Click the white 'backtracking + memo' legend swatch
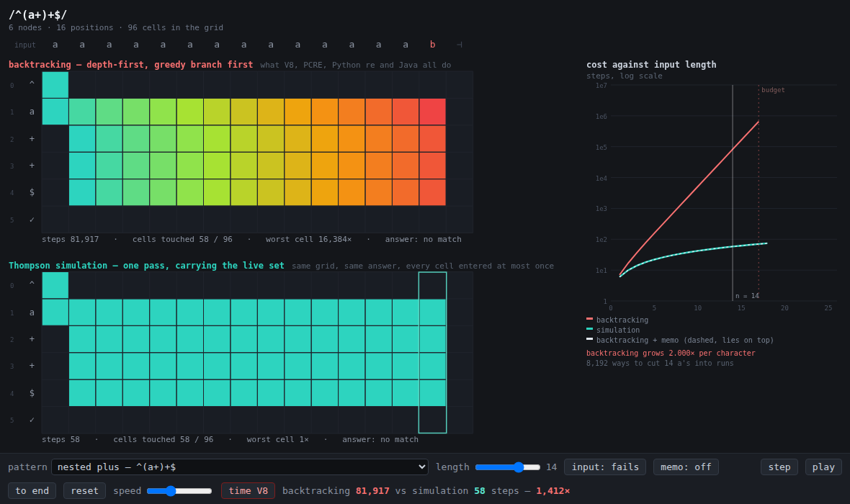The height and width of the screenshot is (504, 850). coord(590,339)
